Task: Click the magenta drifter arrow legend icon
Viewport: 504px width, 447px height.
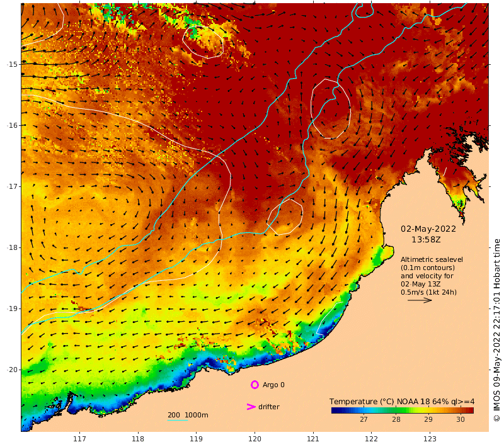Action: click(x=251, y=407)
